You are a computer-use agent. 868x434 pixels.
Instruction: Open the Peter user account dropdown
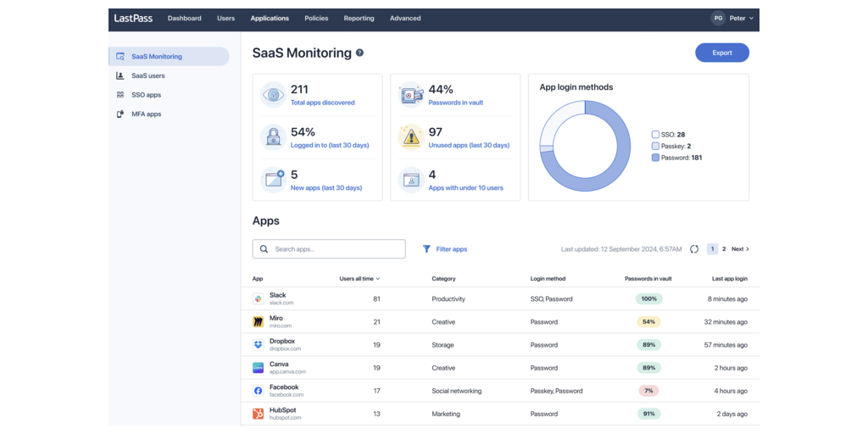[733, 18]
